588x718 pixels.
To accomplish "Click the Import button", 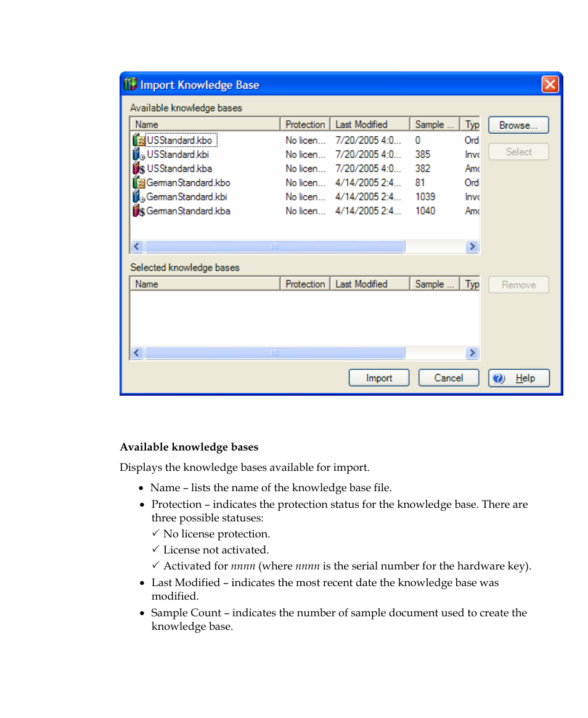I will 378,378.
